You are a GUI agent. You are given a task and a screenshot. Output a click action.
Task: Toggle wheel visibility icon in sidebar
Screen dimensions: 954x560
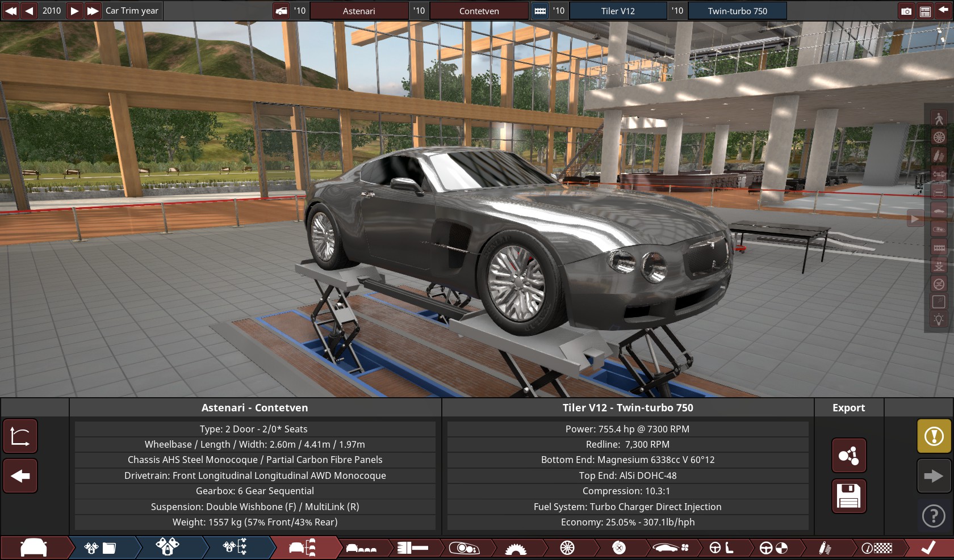point(939,137)
